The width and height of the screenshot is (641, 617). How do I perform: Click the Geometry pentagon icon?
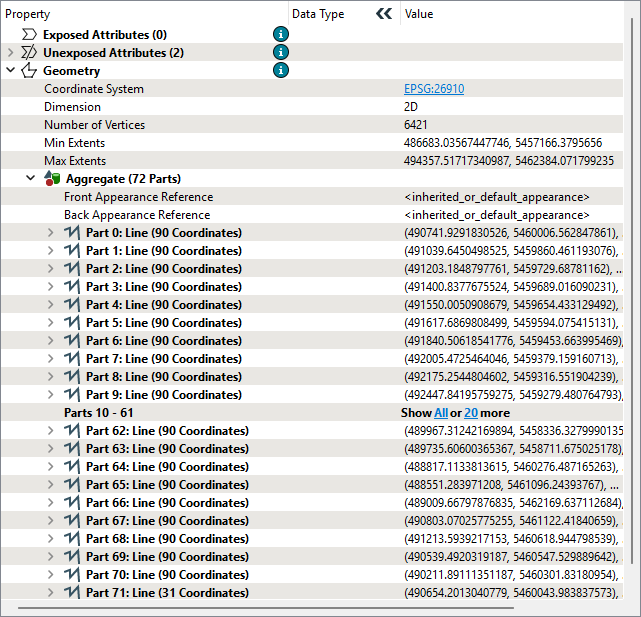click(29, 71)
